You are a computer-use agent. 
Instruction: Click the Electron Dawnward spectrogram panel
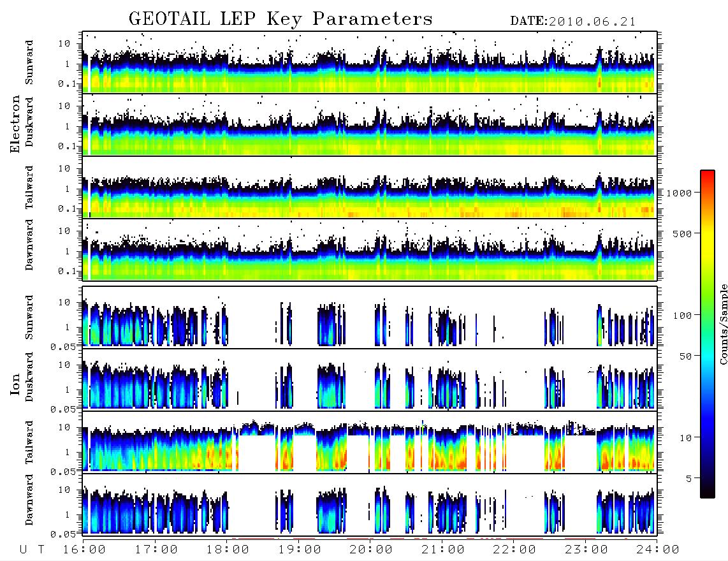point(370,250)
